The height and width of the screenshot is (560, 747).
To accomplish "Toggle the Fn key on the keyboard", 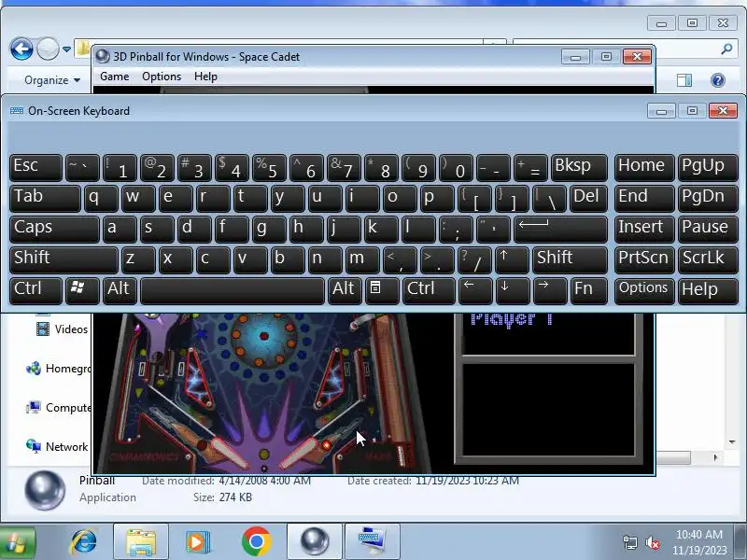I will 589,290.
